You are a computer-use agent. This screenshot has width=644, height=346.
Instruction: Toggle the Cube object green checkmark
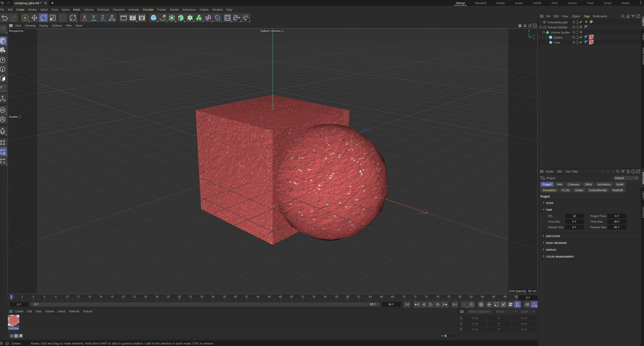(581, 42)
